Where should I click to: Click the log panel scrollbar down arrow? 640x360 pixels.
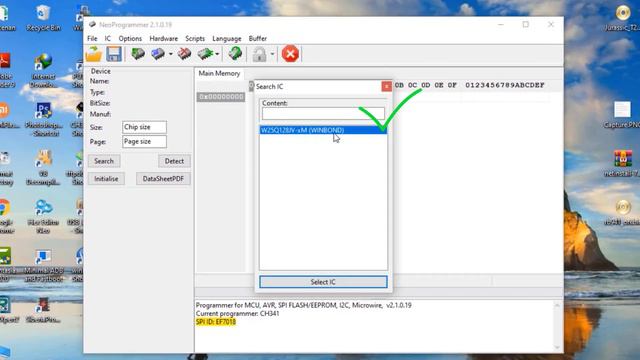[x=557, y=347]
